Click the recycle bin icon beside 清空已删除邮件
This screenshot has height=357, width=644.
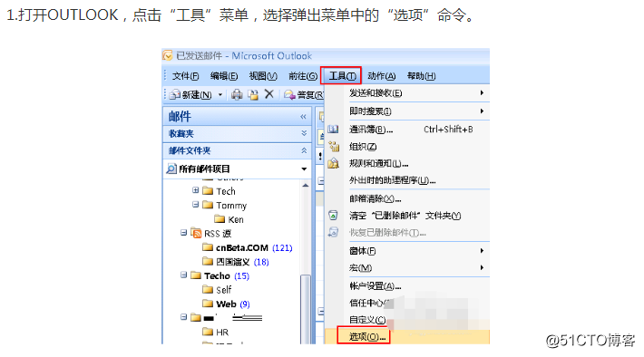(x=333, y=216)
